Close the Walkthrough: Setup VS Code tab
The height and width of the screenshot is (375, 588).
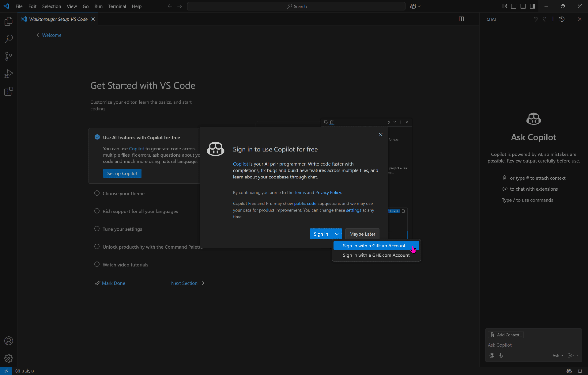[93, 19]
